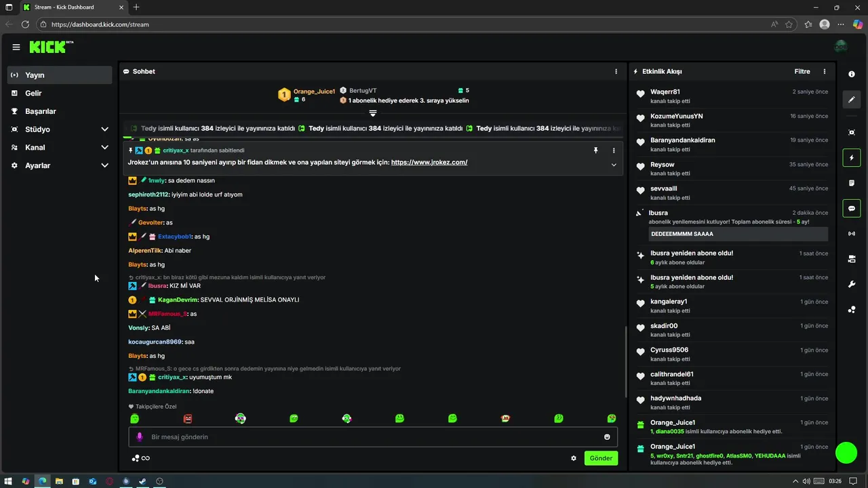The width and height of the screenshot is (868, 488).
Task: Open Steam from the taskbar
Action: (x=142, y=481)
